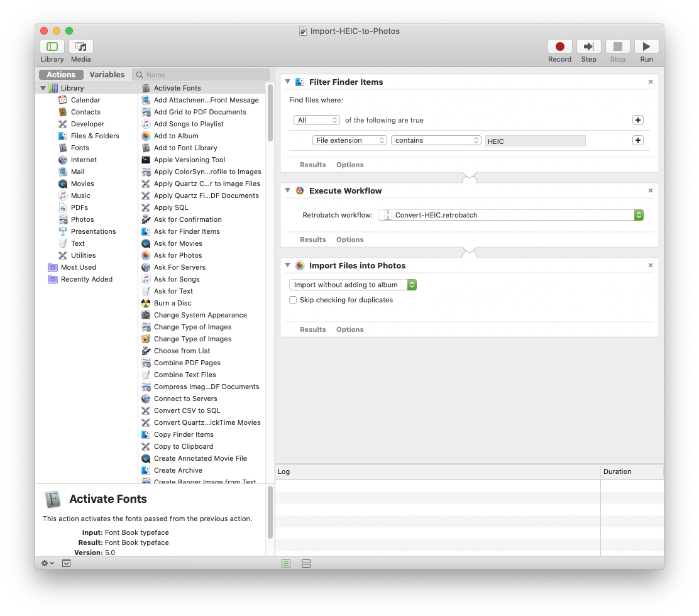Add a new criteria group plus button
The width and height of the screenshot is (699, 616).
point(638,120)
